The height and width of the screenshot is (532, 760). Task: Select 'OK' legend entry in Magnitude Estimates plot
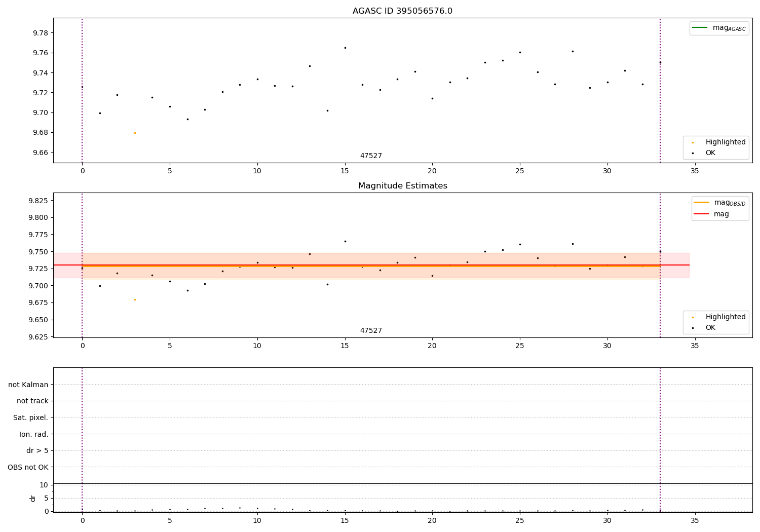click(x=710, y=328)
